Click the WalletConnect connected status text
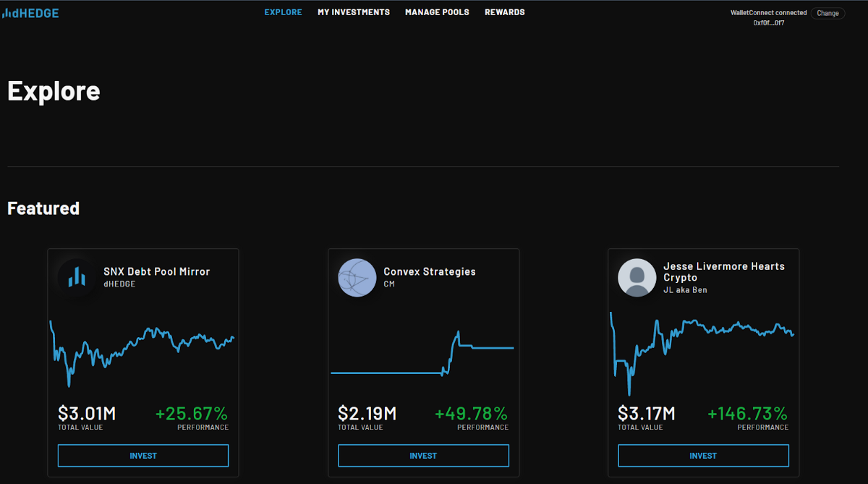The height and width of the screenshot is (484, 868). [769, 13]
